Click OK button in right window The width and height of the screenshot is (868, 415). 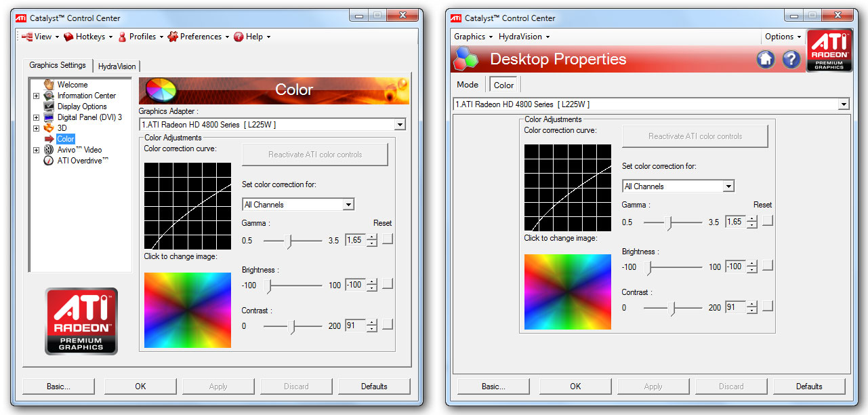[575, 387]
